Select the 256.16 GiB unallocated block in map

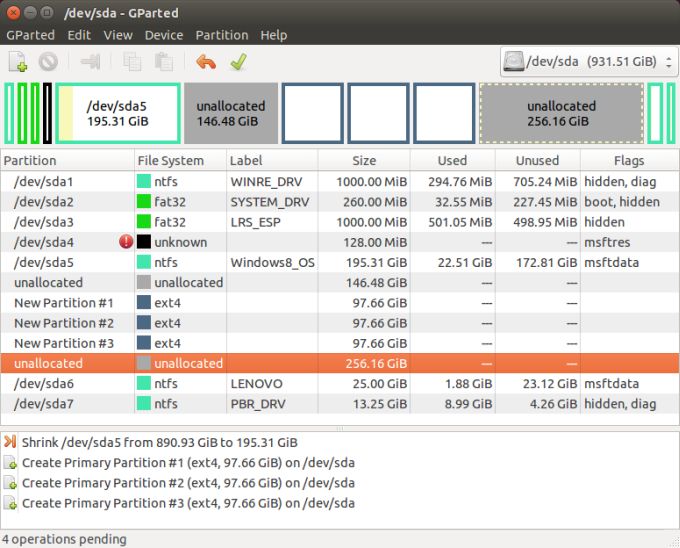click(x=560, y=113)
